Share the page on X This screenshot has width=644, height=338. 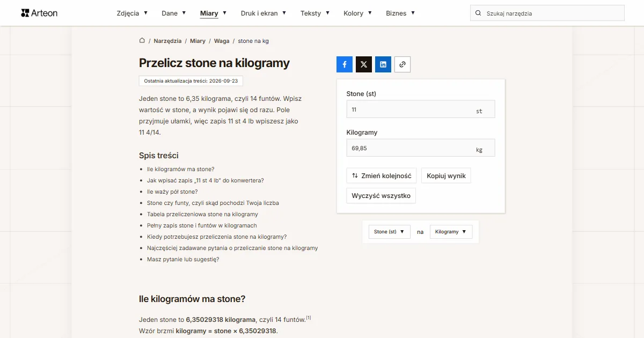(364, 64)
